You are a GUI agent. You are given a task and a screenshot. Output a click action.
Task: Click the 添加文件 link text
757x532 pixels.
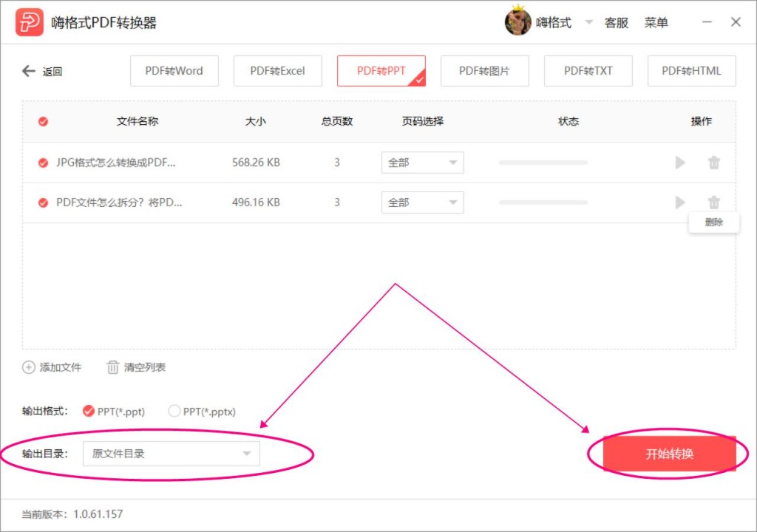point(61,367)
